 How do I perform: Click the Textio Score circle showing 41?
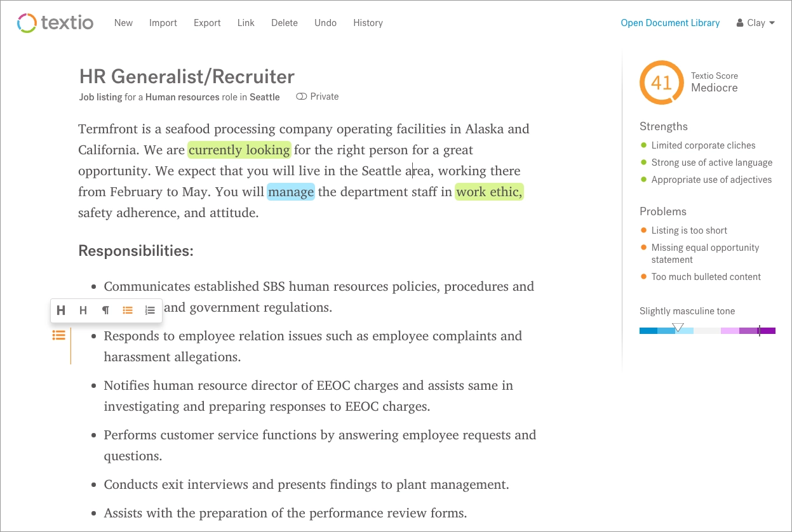click(661, 83)
